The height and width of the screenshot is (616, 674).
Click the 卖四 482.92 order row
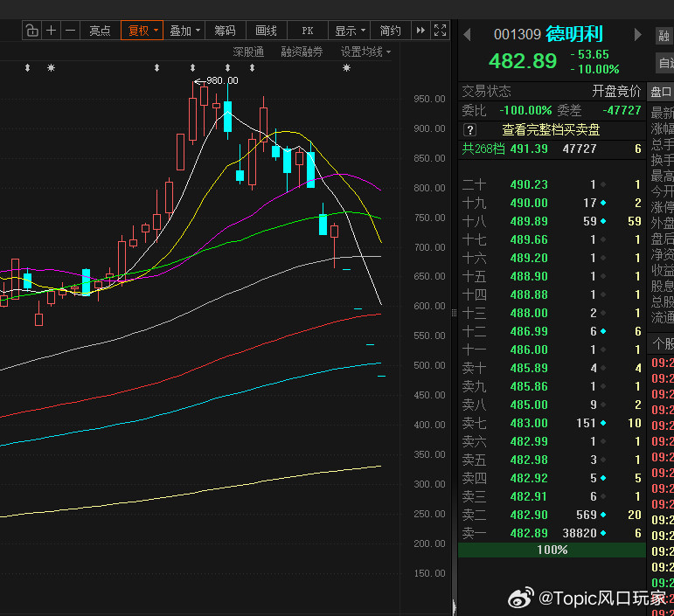click(x=552, y=478)
